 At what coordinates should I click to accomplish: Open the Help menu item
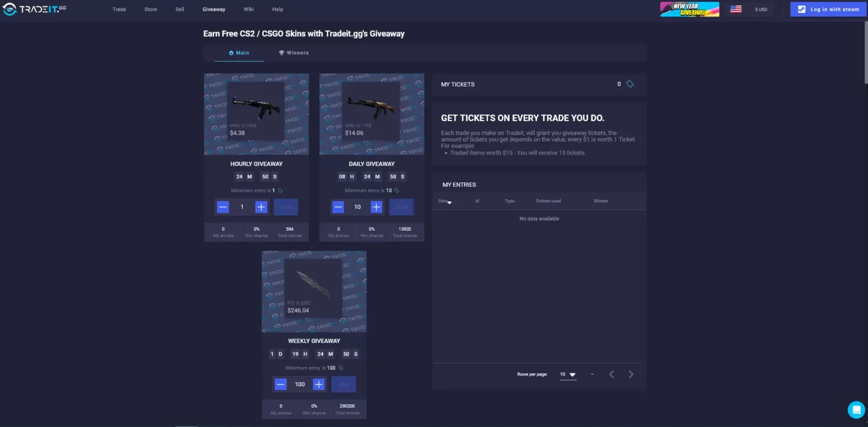point(277,10)
